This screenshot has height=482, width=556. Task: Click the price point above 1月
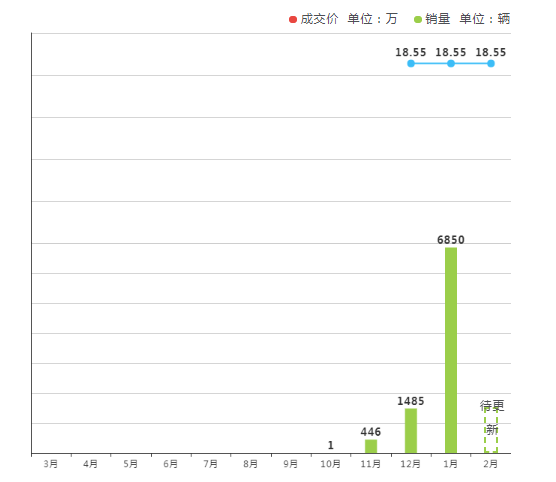(x=451, y=63)
